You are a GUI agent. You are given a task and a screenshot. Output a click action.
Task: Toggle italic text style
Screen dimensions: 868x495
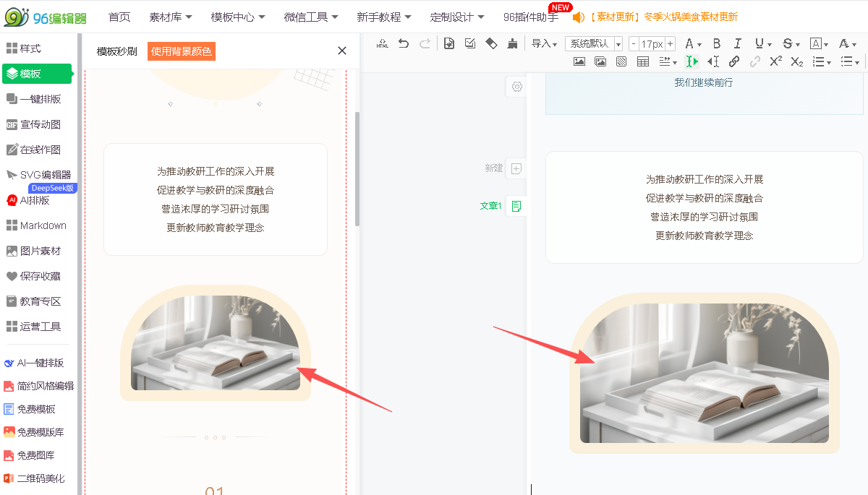[x=737, y=44]
